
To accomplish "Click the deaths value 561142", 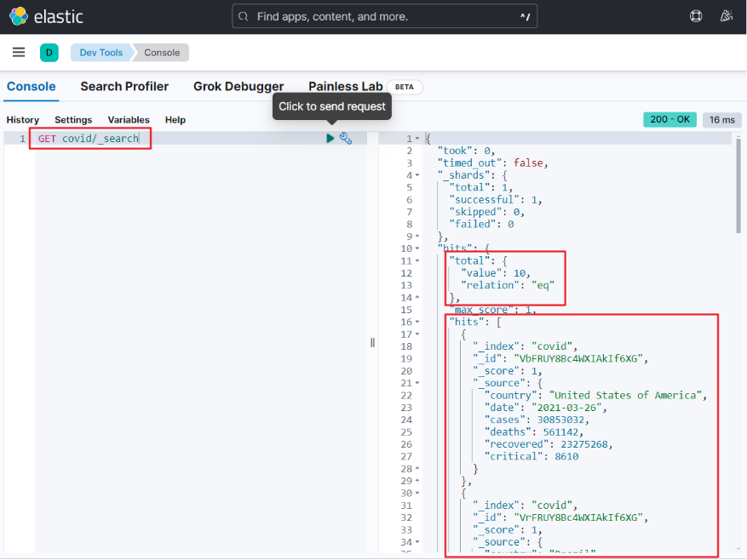I will pos(560,432).
